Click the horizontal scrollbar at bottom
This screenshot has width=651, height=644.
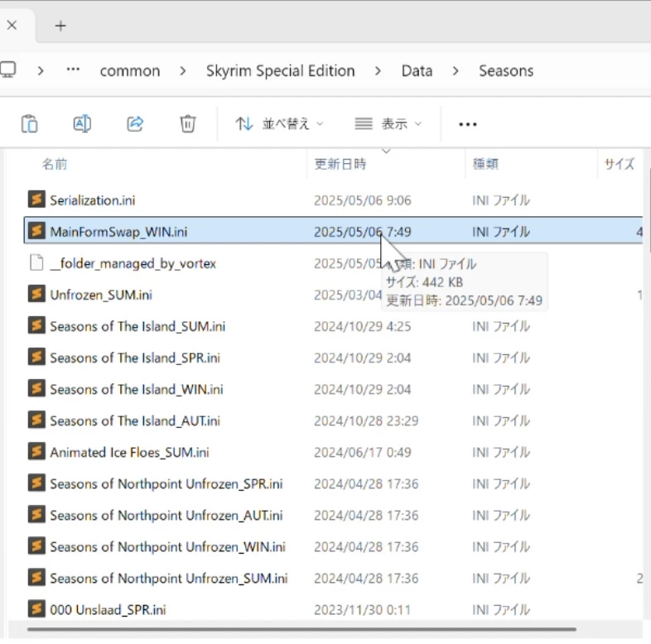[301, 629]
